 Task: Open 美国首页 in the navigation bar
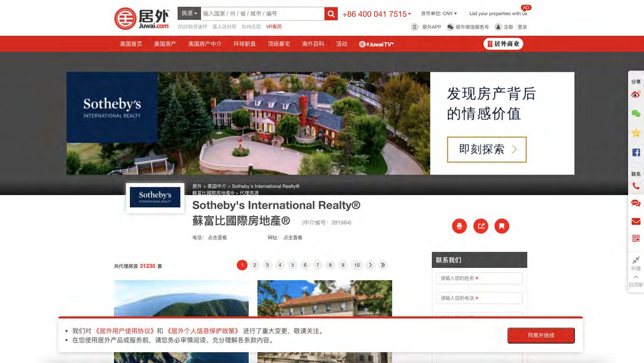[x=131, y=44]
